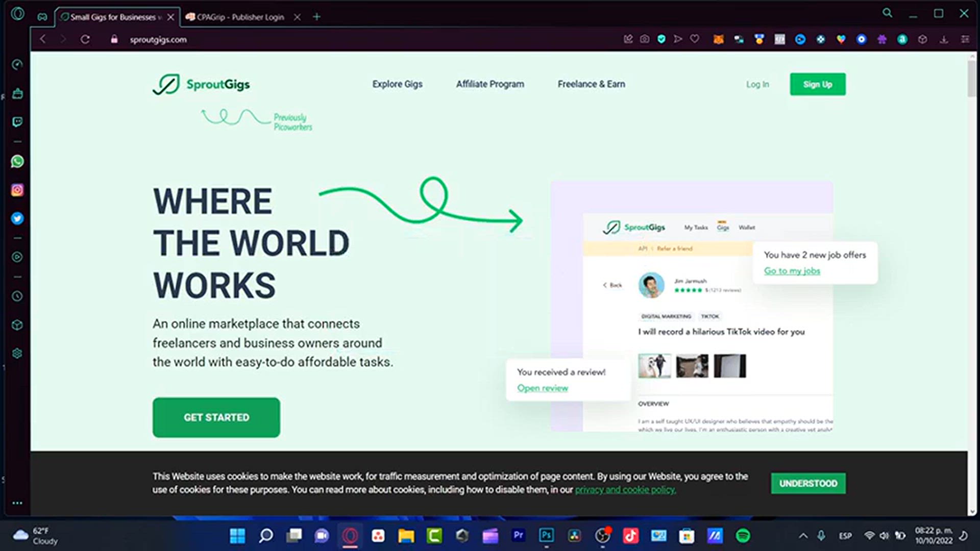Launch Premiere Pro from the taskbar
Image resolution: width=980 pixels, height=551 pixels.
(518, 536)
